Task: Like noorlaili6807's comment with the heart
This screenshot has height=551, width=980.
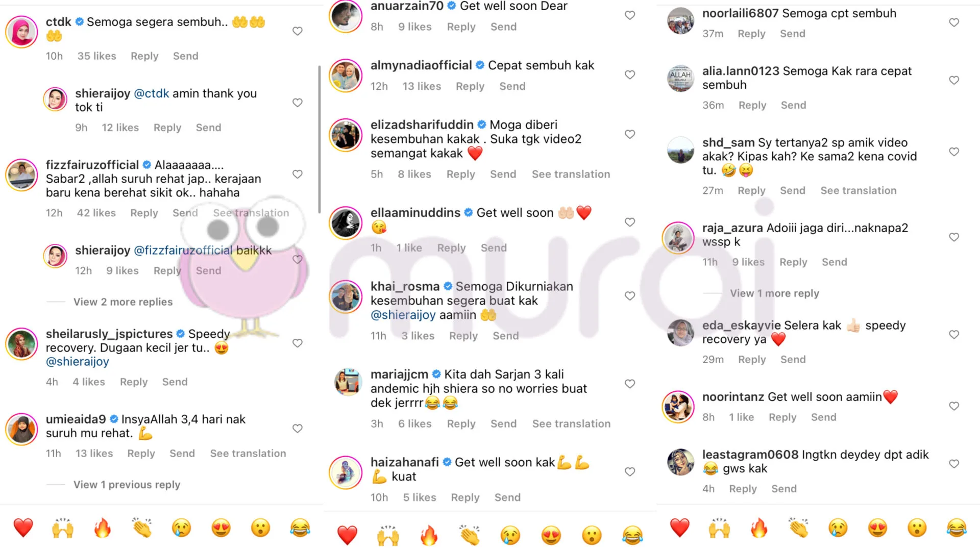Action: [954, 22]
